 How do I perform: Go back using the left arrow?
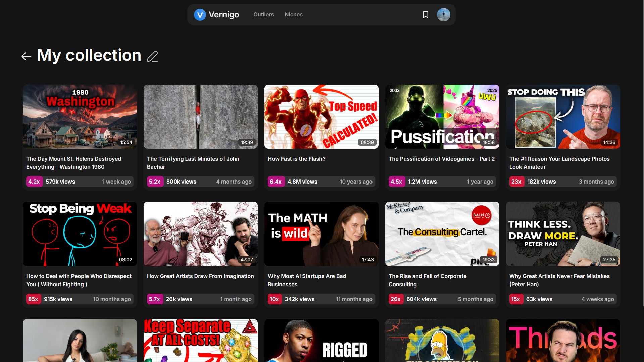point(27,56)
